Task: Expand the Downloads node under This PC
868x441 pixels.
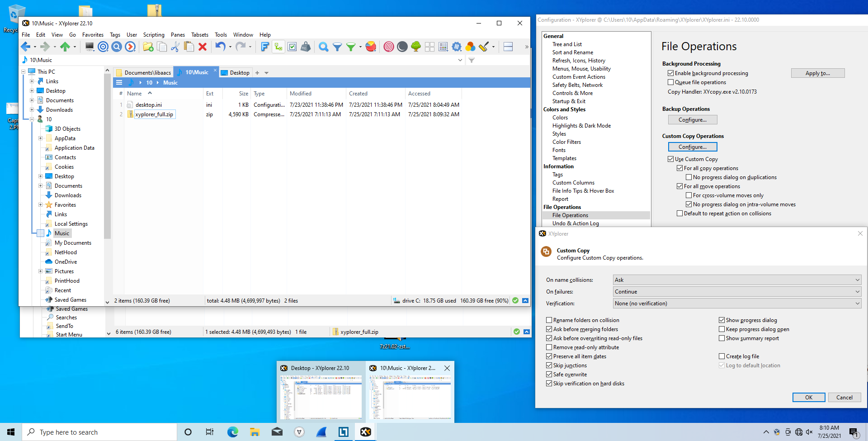Action: [x=32, y=110]
